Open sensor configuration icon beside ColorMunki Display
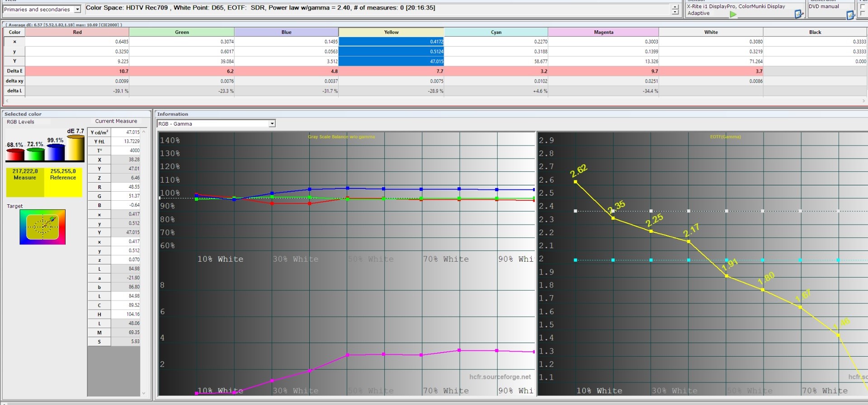The height and width of the screenshot is (405, 868). pyautogui.click(x=799, y=14)
